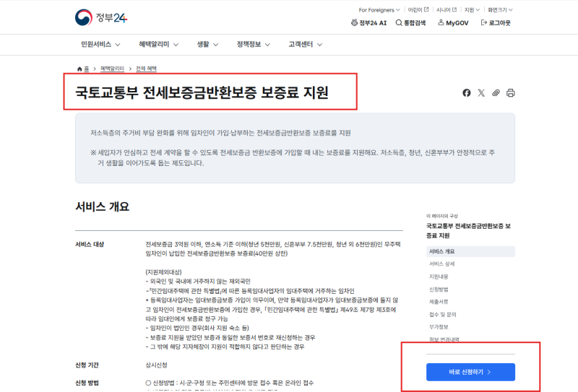578x392 pixels.
Task: Open the 정책정보 menu
Action: (x=254, y=45)
